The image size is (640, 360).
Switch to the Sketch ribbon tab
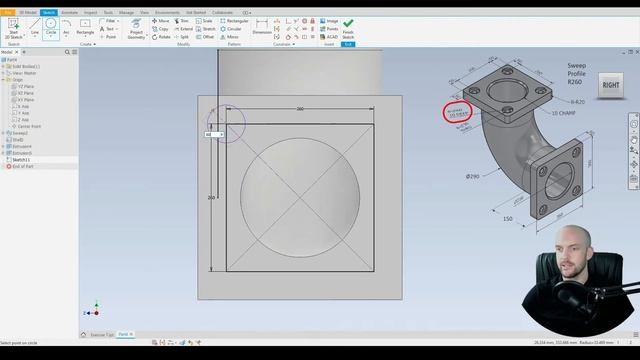pos(49,13)
